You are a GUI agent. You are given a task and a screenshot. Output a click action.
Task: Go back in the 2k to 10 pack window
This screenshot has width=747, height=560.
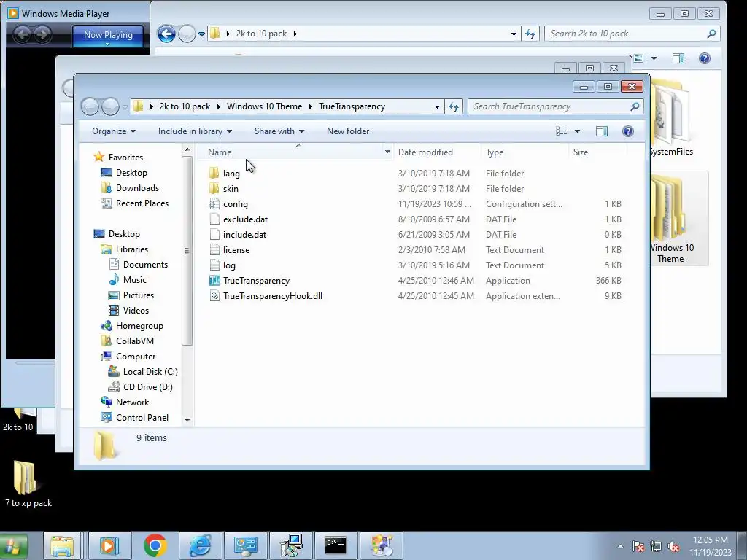tap(166, 34)
